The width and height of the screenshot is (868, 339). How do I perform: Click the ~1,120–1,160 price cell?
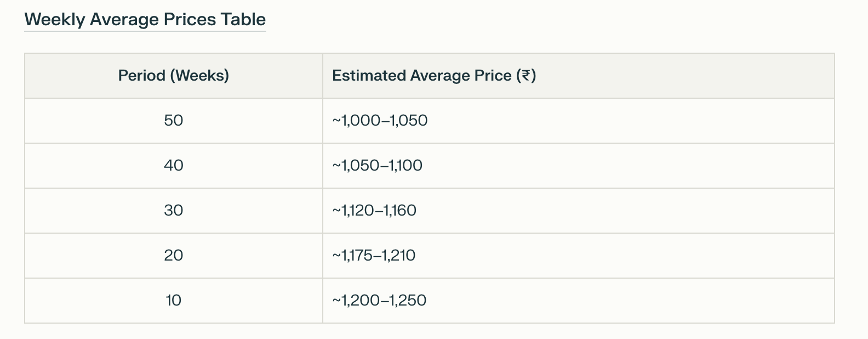(x=374, y=211)
